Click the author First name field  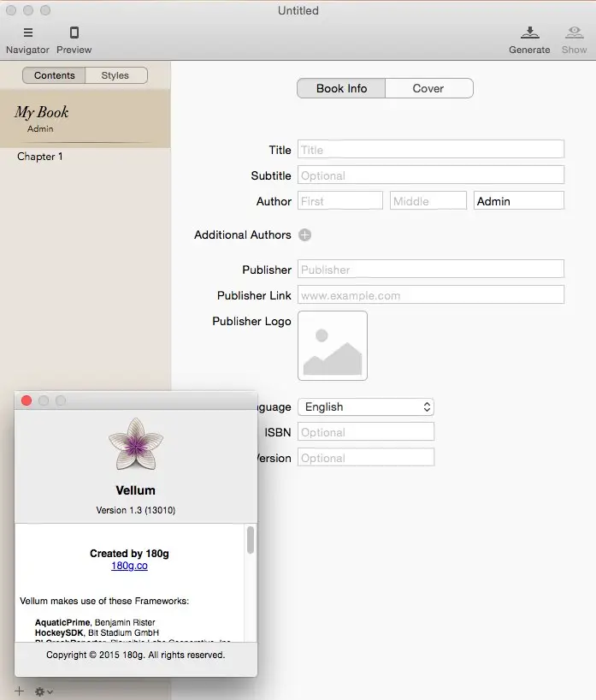pyautogui.click(x=340, y=200)
